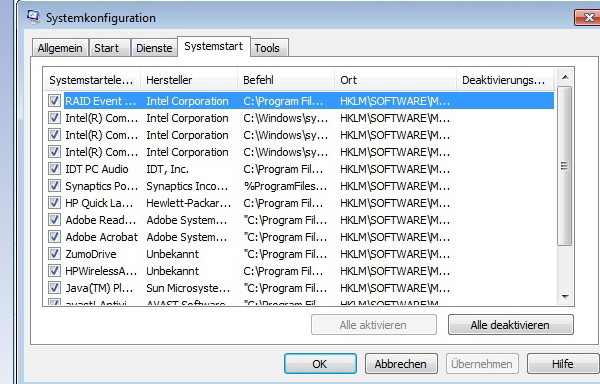Close the Systemkonfiguration window
Viewport: 600px width, 384px height.
pyautogui.click(x=587, y=18)
